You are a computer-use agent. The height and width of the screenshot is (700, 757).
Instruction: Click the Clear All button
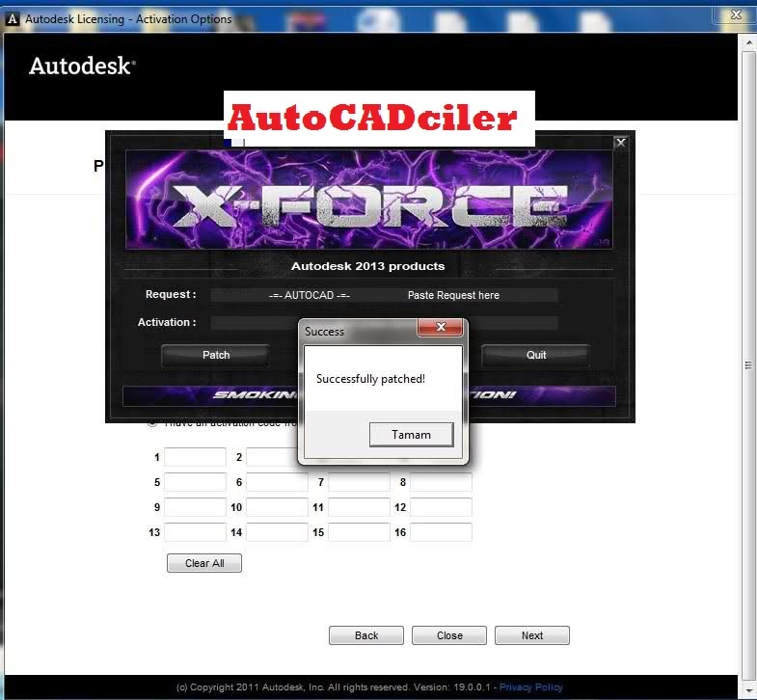(x=204, y=563)
